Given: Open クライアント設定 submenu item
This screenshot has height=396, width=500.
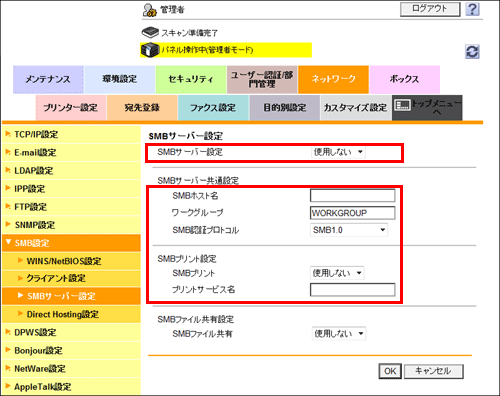Looking at the screenshot, I should [x=71, y=278].
